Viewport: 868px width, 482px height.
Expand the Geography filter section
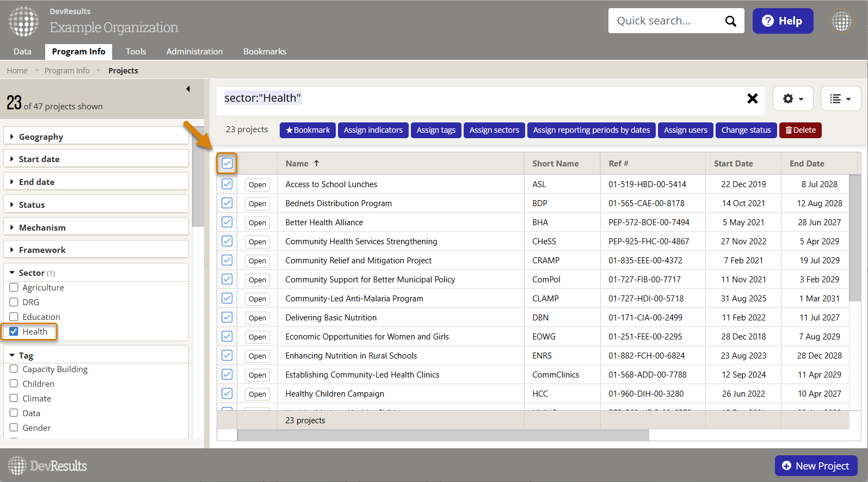click(41, 137)
